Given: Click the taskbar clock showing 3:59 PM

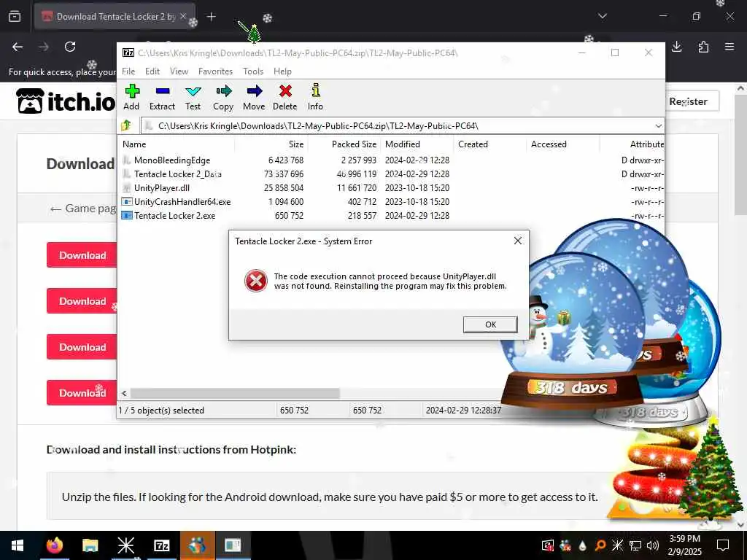Looking at the screenshot, I should (x=685, y=545).
